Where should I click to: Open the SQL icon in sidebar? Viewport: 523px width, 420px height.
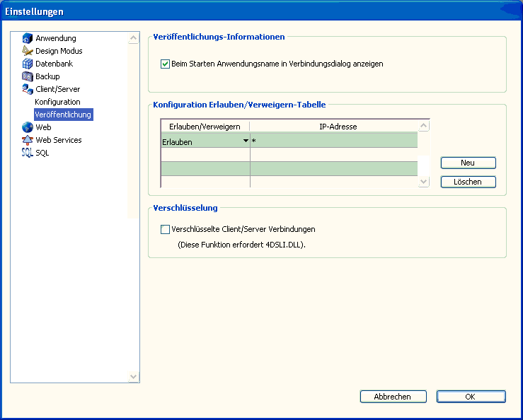tap(28, 153)
